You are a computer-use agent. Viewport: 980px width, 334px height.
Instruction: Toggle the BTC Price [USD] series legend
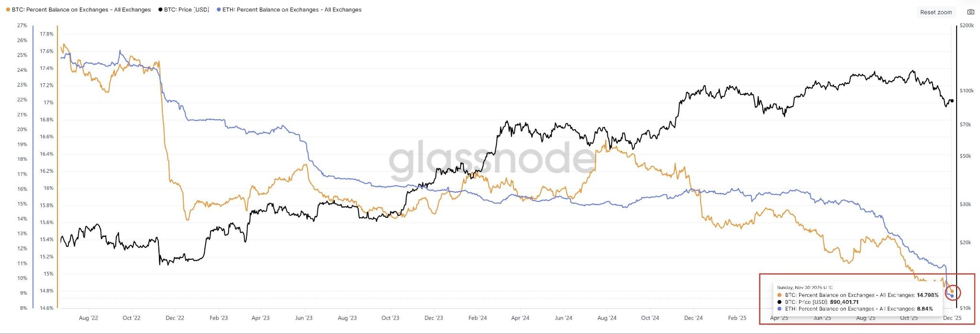[x=187, y=10]
